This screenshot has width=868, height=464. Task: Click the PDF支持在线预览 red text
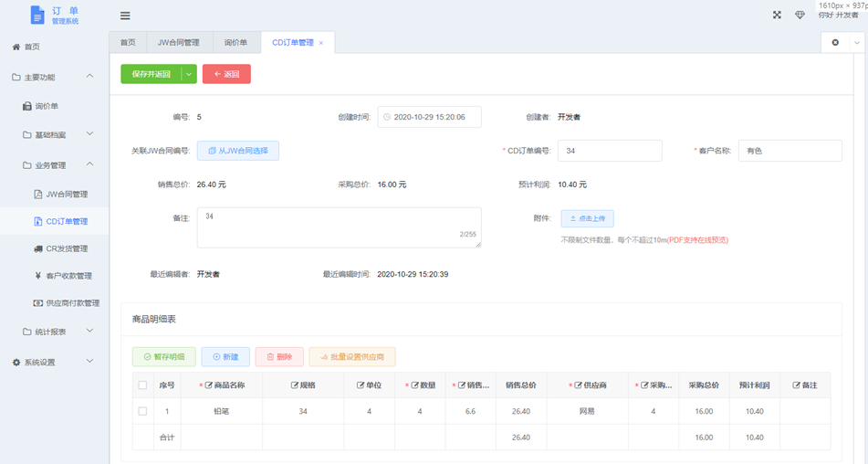pos(697,240)
